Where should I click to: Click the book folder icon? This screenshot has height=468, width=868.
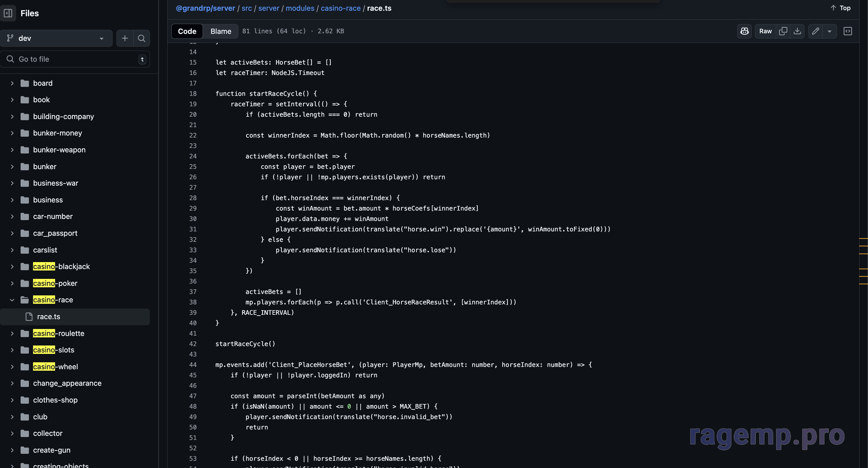(x=25, y=100)
